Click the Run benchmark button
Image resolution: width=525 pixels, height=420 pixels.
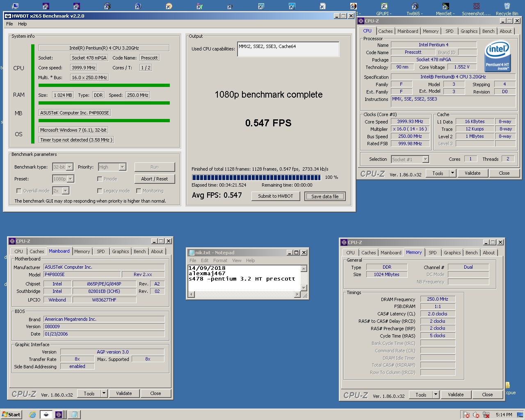(155, 167)
